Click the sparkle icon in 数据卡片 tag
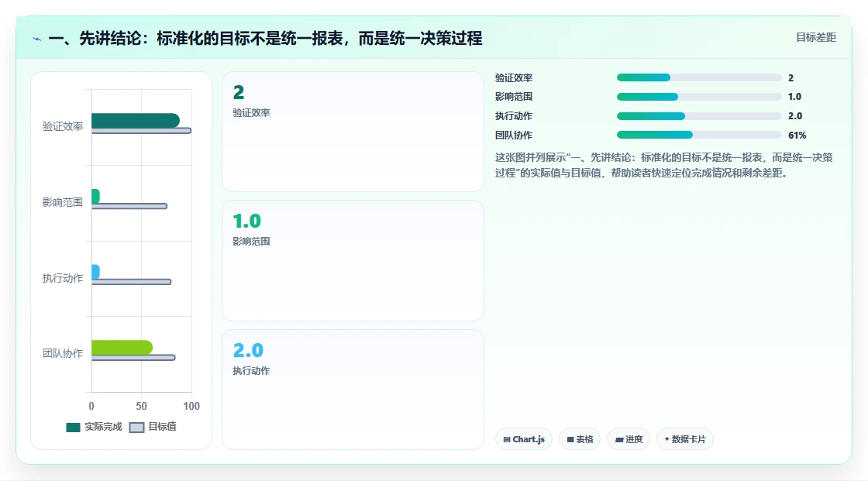Image resolution: width=868 pixels, height=481 pixels. (666, 439)
